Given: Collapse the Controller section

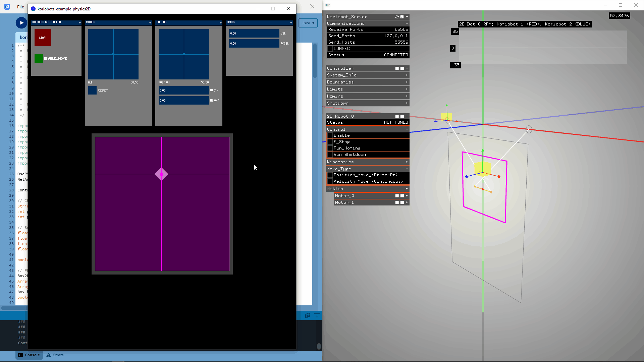Looking at the screenshot, I should coord(407,68).
